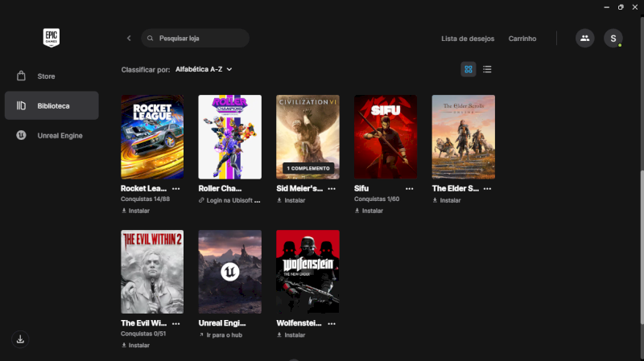Click Conquistas 0/51 text
This screenshot has height=361, width=644.
(143, 334)
